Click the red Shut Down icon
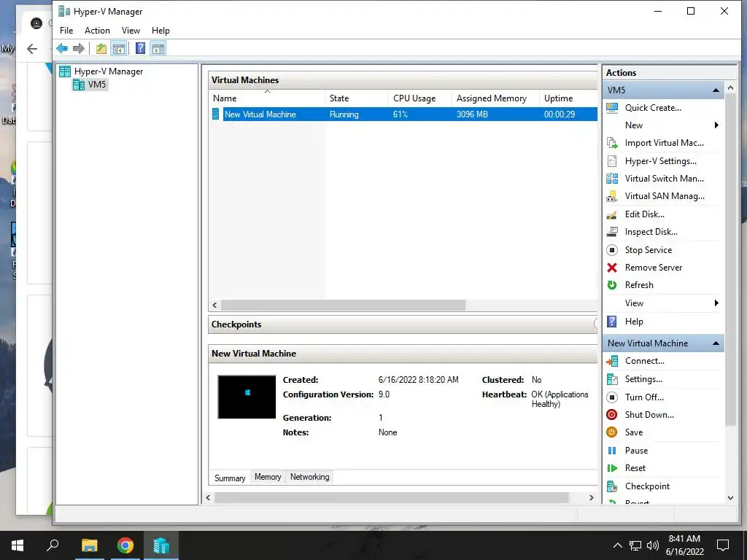Screen dimensions: 747x560 [612, 415]
